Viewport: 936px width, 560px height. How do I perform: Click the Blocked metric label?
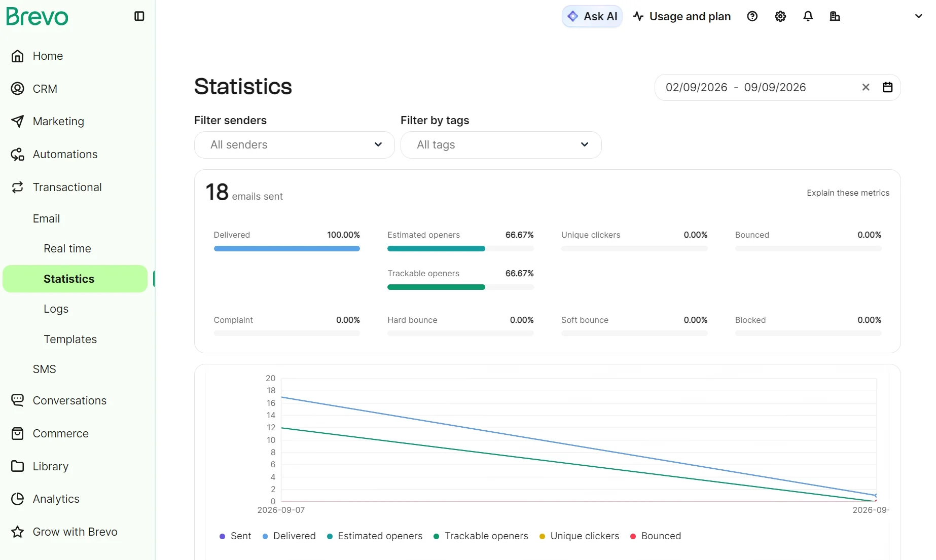coord(750,320)
